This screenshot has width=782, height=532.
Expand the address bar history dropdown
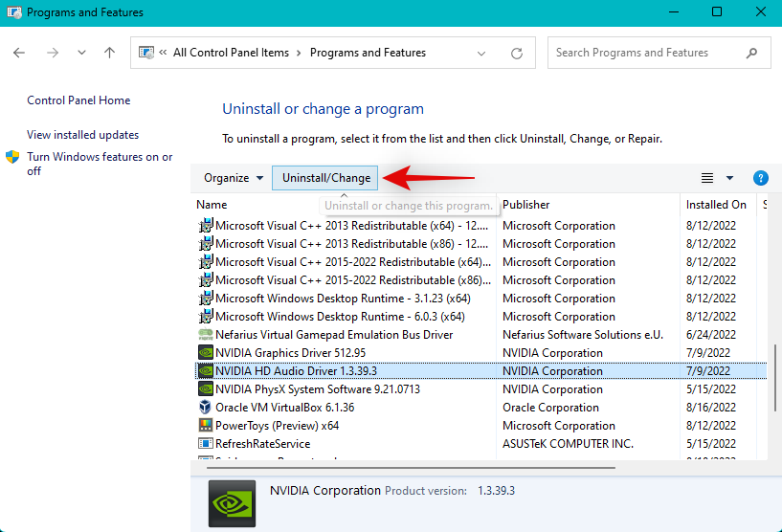481,53
